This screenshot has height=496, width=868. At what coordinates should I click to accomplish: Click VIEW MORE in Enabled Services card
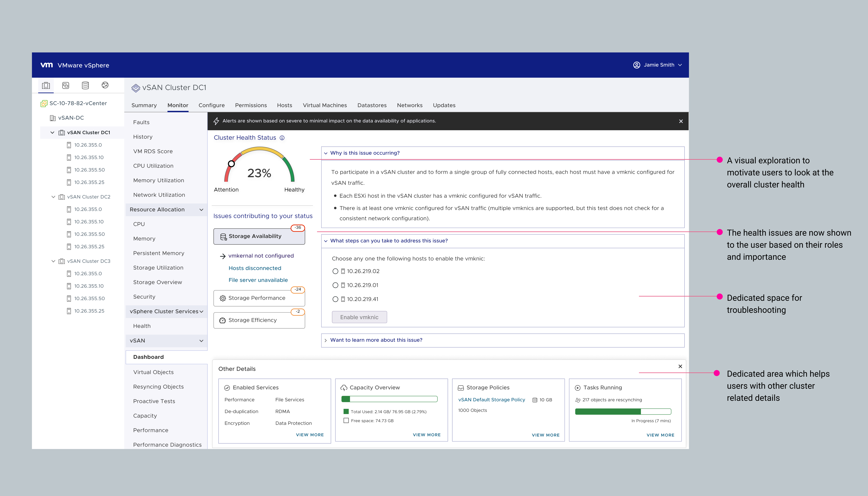coord(310,435)
